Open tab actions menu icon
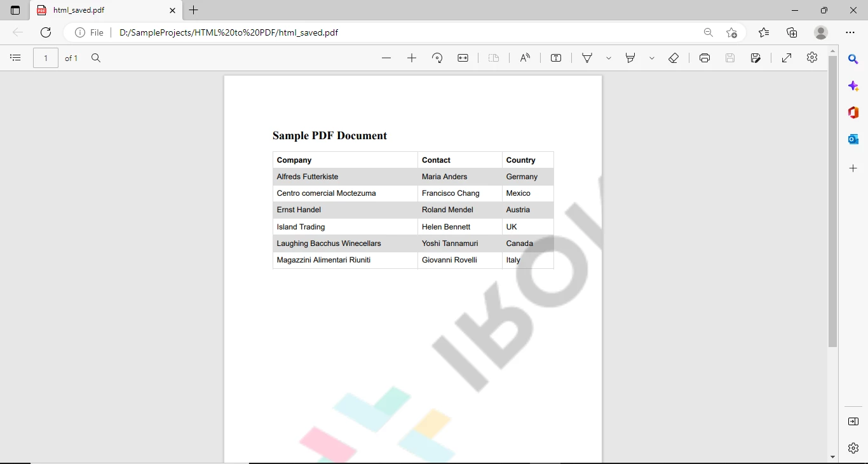 15,10
